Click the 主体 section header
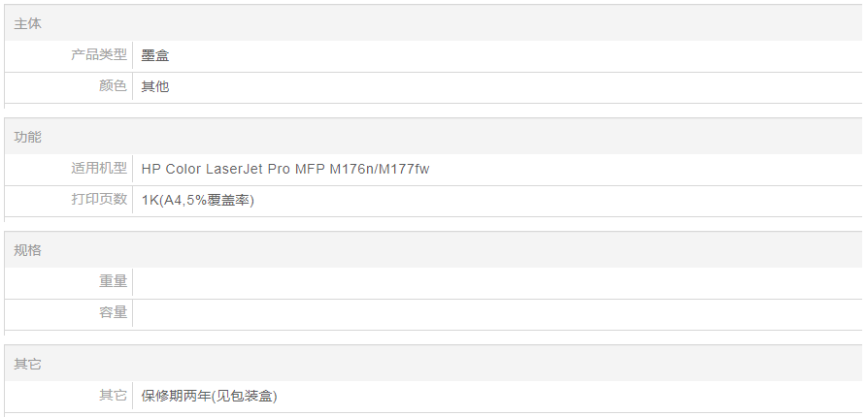 point(28,23)
